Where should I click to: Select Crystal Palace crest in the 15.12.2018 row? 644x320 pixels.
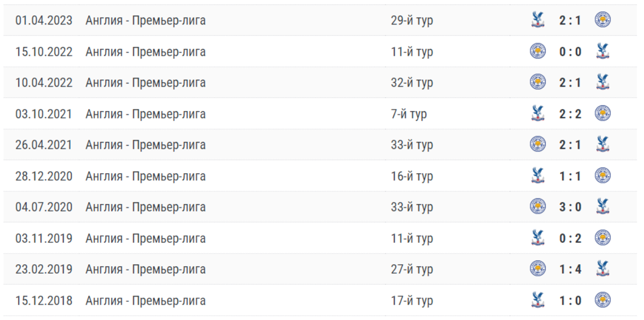pyautogui.click(x=538, y=300)
